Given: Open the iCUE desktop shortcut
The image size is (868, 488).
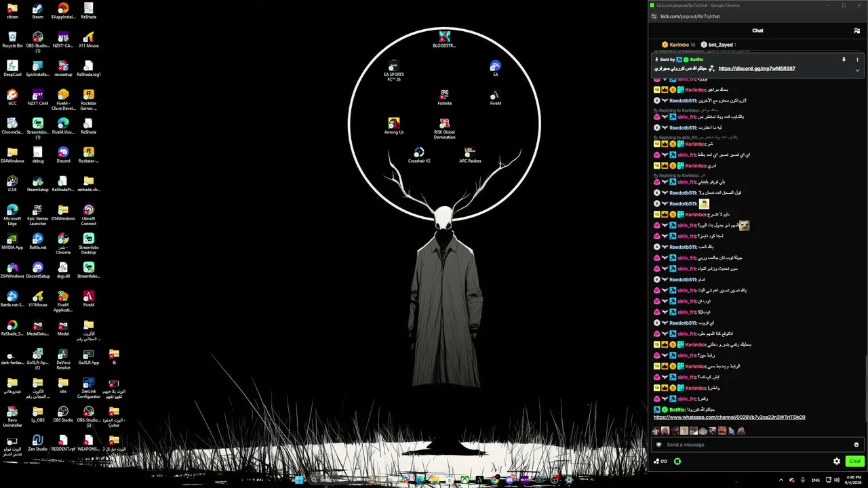Looking at the screenshot, I should tap(12, 184).
